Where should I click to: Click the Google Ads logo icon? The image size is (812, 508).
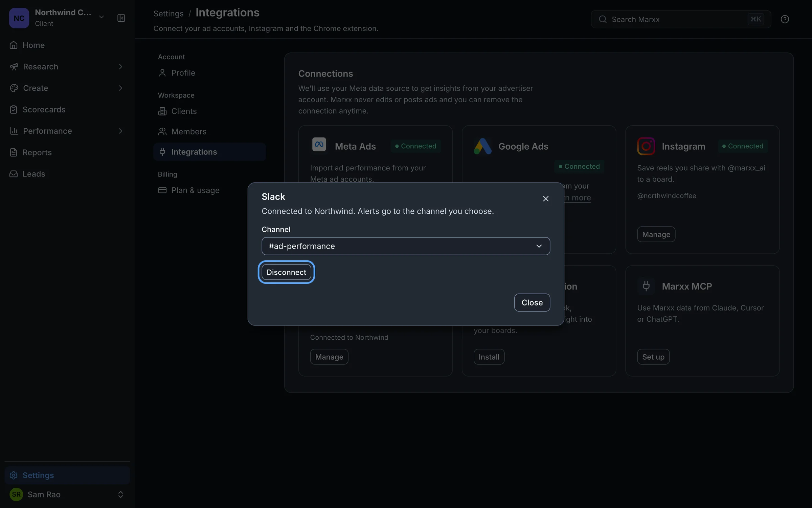[482, 146]
